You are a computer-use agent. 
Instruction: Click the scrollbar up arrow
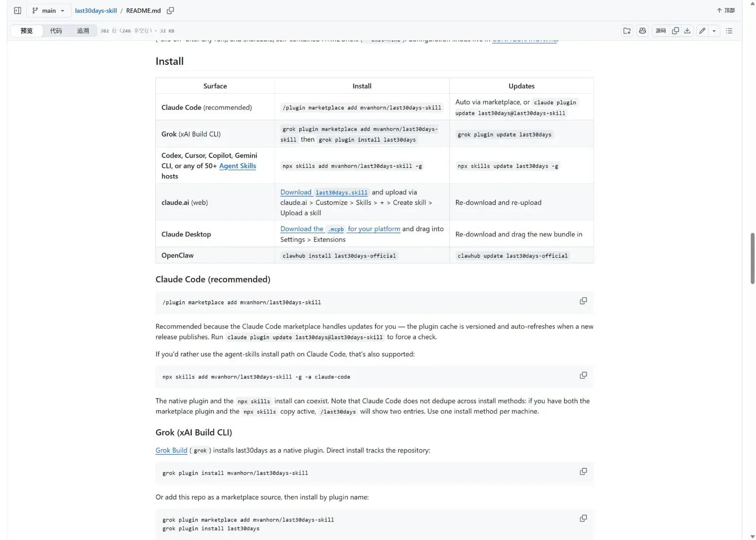752,3
